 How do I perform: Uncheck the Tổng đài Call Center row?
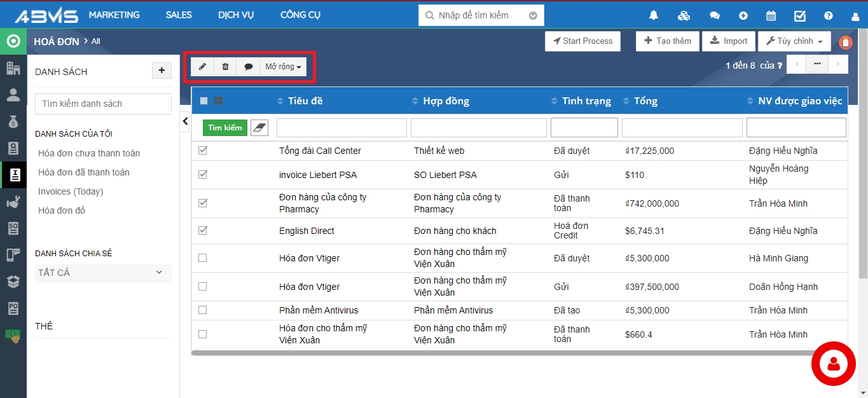(203, 151)
